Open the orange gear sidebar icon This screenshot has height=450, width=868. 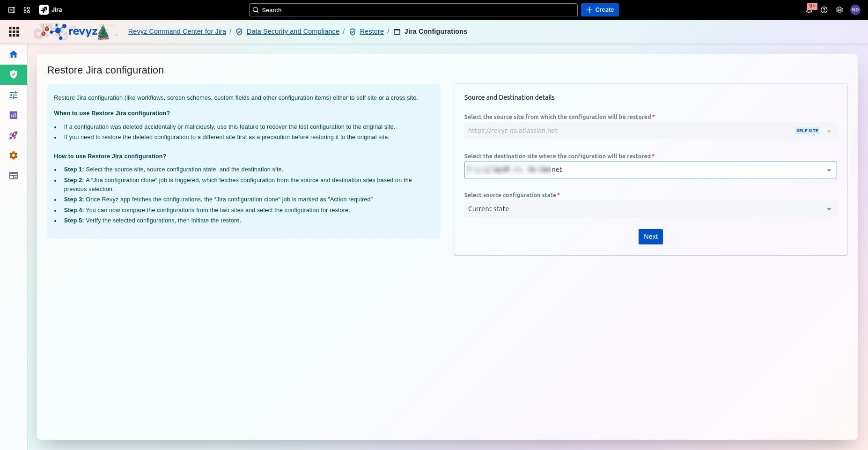point(14,155)
